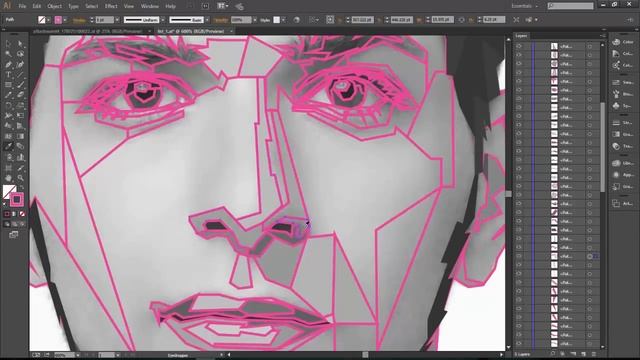Viewport: 640px width, 360px height.
Task: Open the Transparency panel icon in dock
Action: pyautogui.click(x=616, y=146)
